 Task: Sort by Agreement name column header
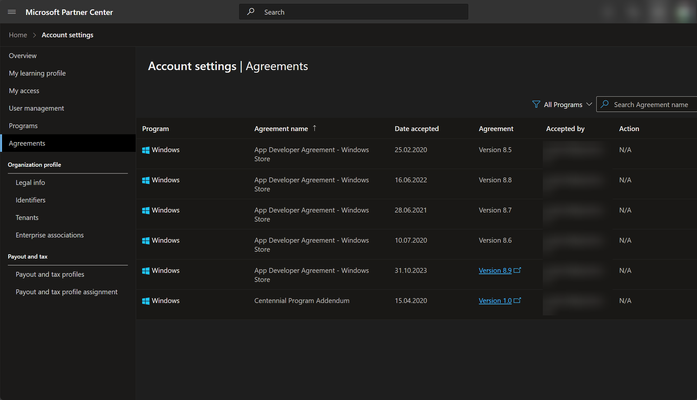281,129
